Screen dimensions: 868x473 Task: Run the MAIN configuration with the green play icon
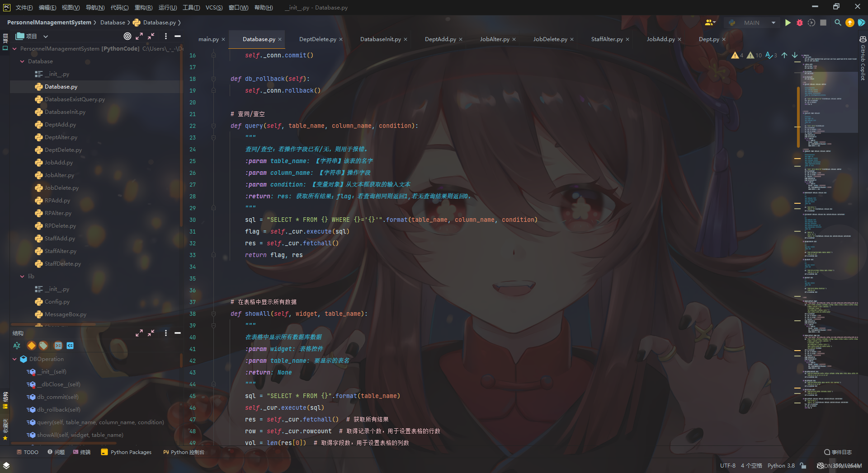pos(788,23)
